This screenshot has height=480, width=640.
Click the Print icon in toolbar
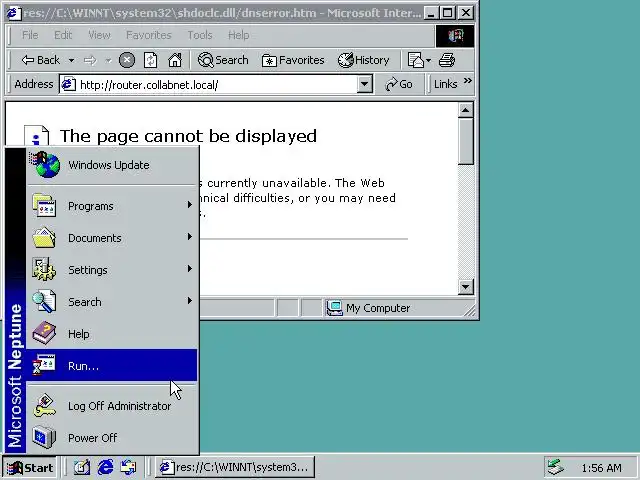(x=447, y=60)
